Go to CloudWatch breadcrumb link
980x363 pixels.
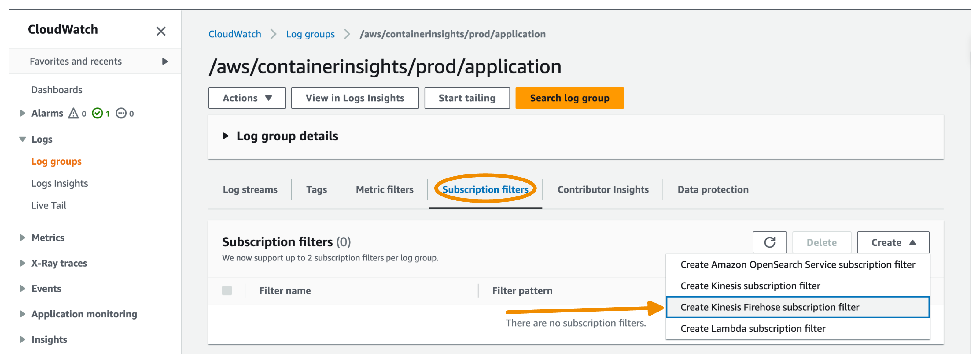[235, 34]
